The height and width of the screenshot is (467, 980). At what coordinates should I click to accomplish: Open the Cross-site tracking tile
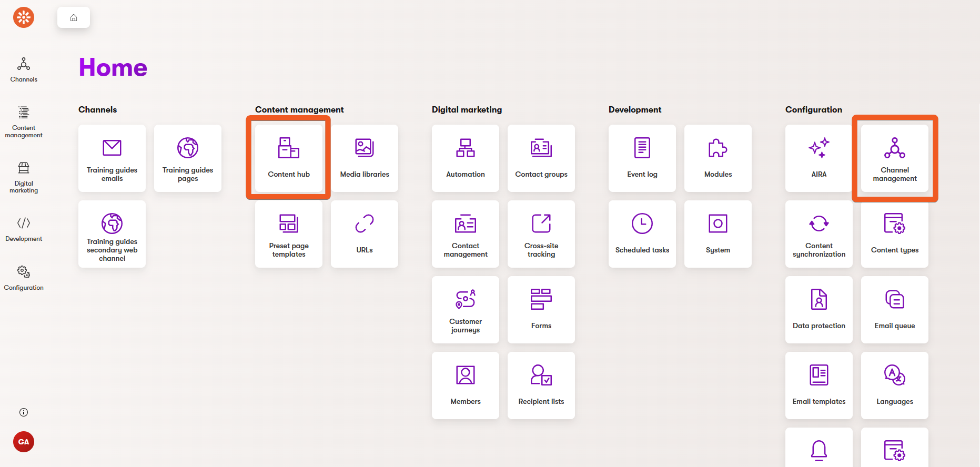point(541,234)
